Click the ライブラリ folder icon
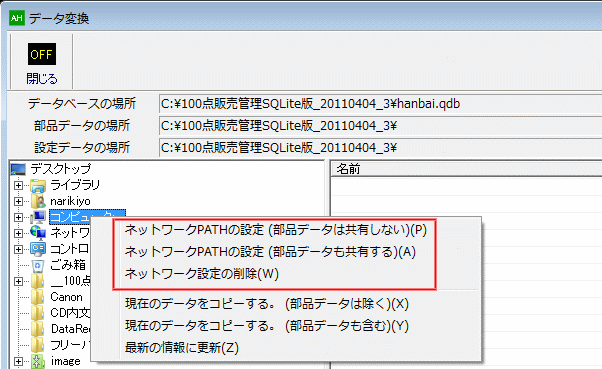 tap(38, 185)
